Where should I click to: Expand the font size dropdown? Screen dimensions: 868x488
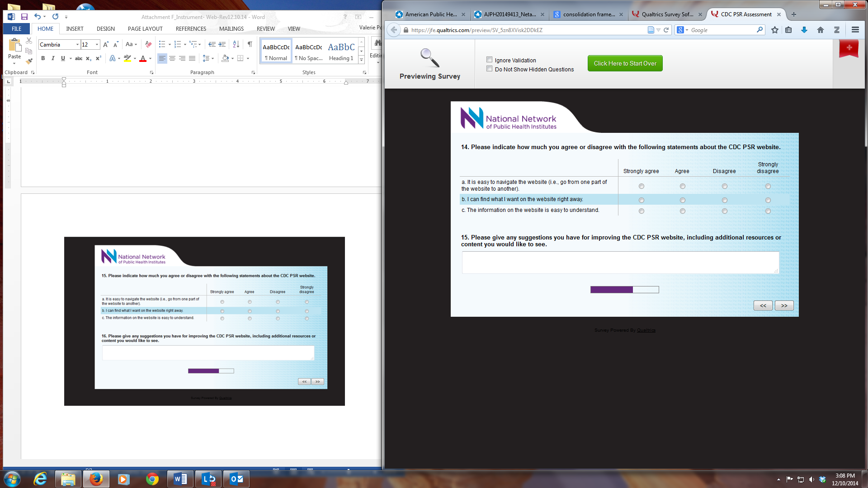click(97, 45)
